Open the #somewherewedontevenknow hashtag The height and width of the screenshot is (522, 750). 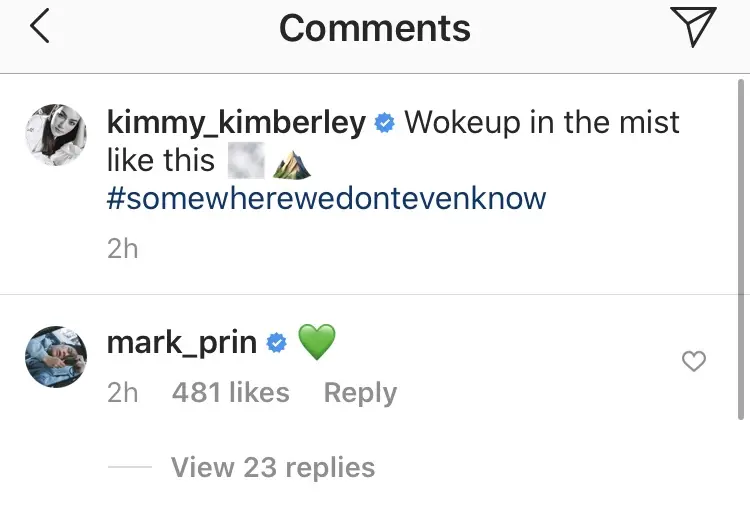[326, 198]
